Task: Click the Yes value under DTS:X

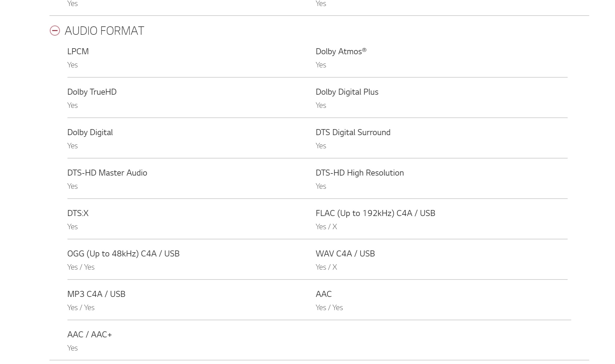Action: pyautogui.click(x=72, y=227)
